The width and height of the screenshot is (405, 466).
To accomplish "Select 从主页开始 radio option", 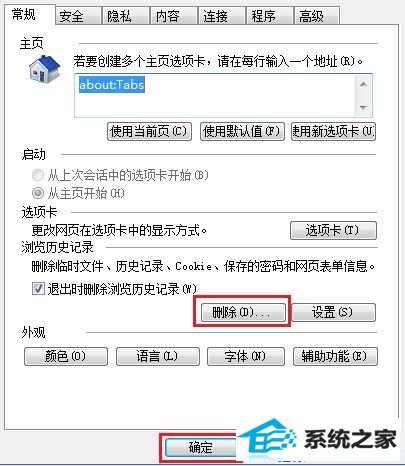I will (38, 193).
